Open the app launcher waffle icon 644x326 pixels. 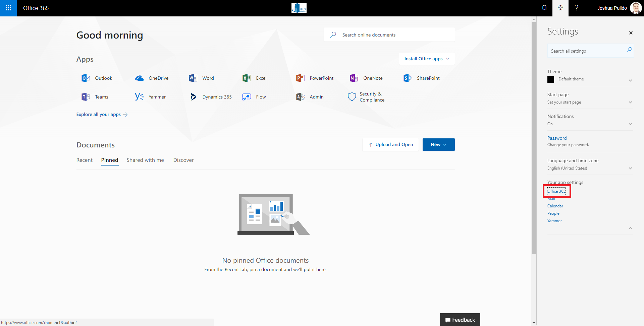8,8
